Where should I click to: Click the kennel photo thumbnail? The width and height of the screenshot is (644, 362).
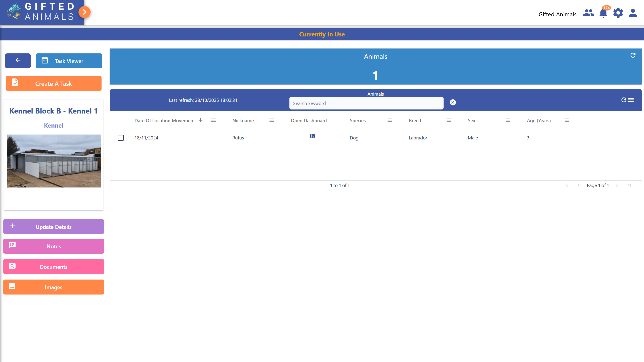coord(53,161)
